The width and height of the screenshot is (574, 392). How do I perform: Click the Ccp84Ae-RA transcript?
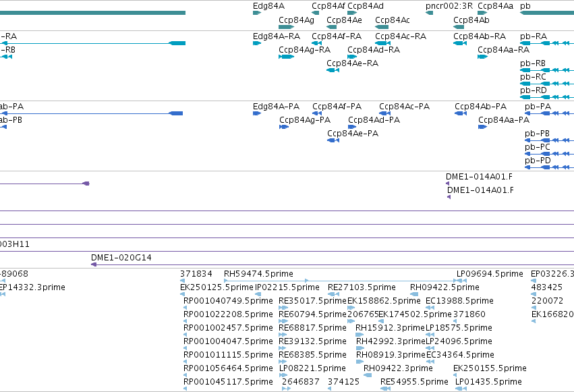click(333, 70)
